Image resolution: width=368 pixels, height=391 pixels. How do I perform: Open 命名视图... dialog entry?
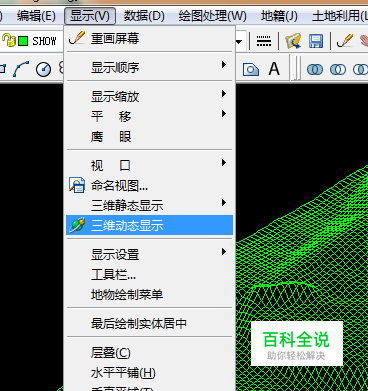pyautogui.click(x=149, y=185)
